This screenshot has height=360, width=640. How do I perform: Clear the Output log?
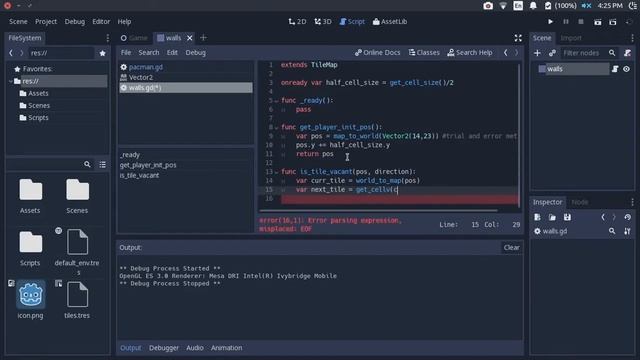[511, 248]
